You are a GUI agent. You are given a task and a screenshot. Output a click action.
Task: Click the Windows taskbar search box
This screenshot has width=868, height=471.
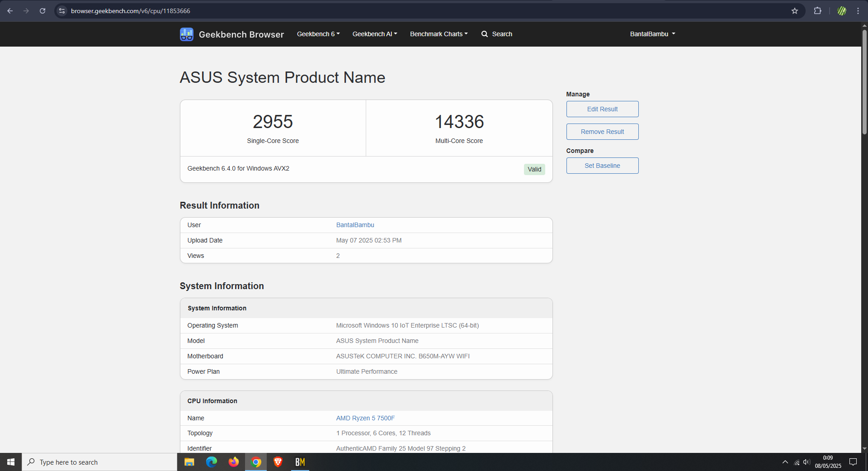point(99,462)
